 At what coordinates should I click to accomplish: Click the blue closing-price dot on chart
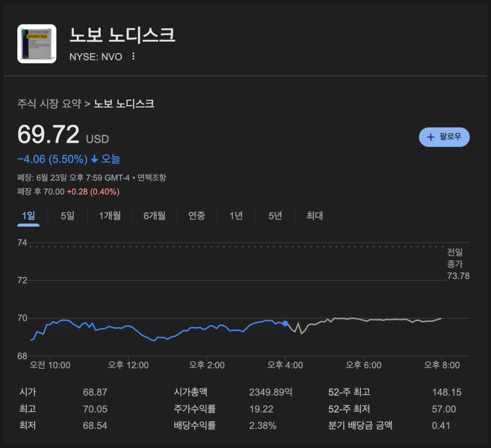point(285,324)
